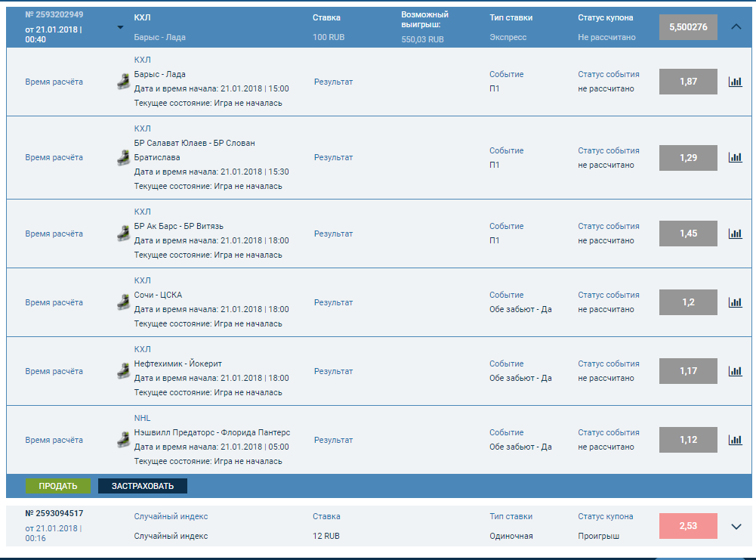This screenshot has height=560, width=756.
Task: Click hockey skate icon beside Нефтехимик - Йокерит
Action: [x=124, y=371]
